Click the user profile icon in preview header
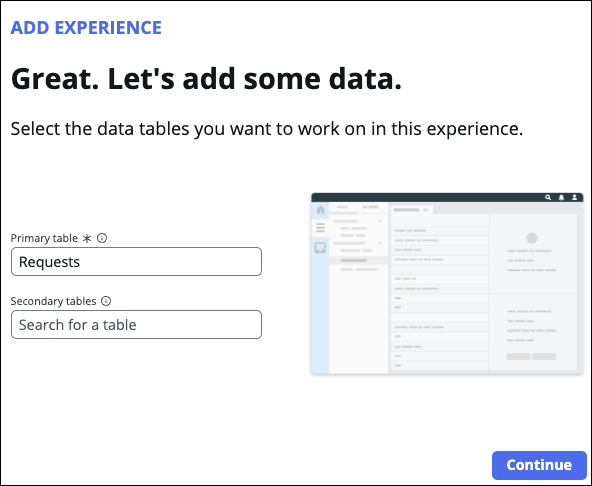592x486 pixels. click(x=574, y=197)
